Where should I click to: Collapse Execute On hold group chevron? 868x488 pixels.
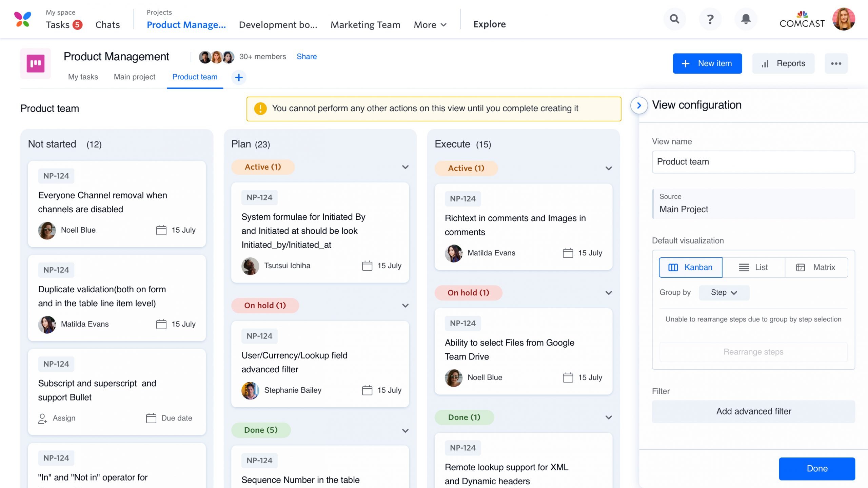click(609, 293)
